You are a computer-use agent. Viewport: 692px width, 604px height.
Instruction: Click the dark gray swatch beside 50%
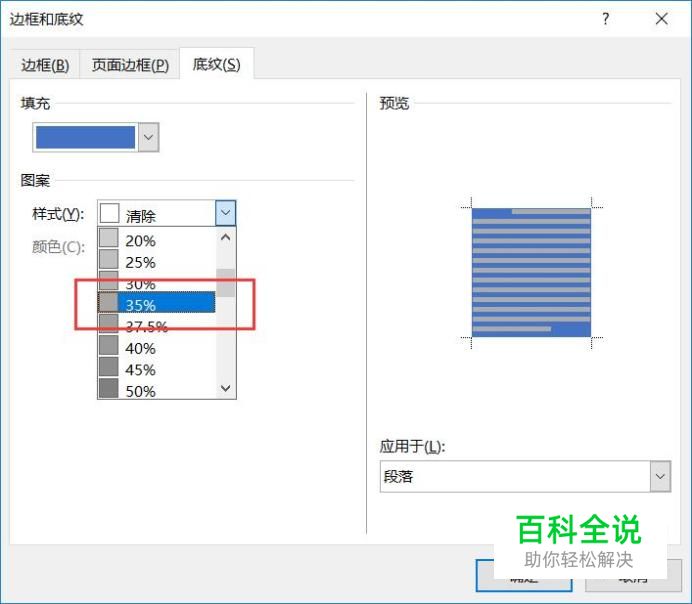click(x=109, y=389)
